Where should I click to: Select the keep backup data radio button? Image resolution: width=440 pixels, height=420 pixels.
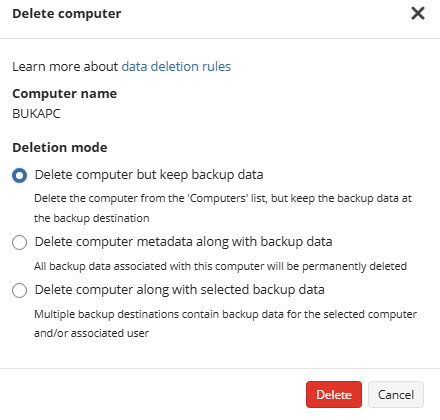19,175
